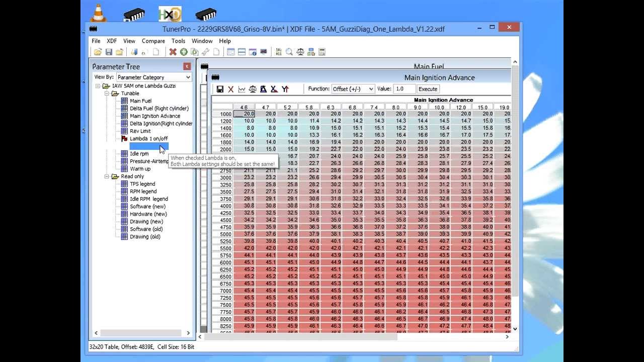Click scales compare icon in table editor toolbar

click(x=253, y=89)
